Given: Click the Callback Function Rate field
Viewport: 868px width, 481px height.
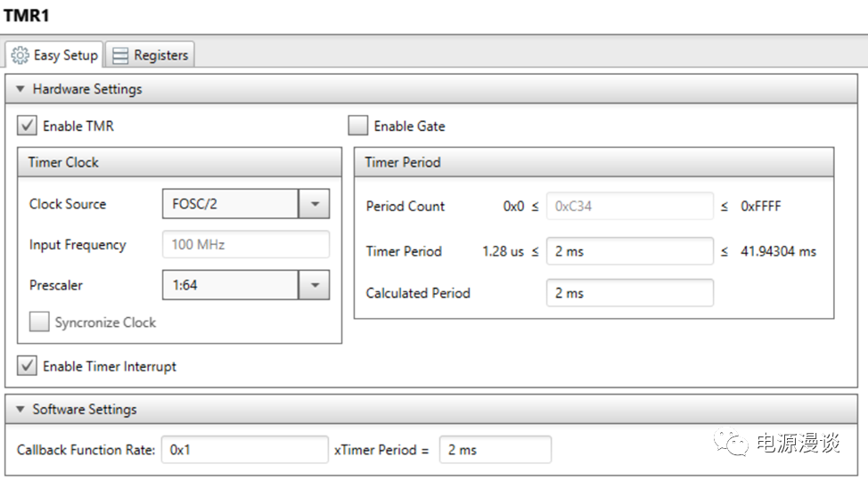Looking at the screenshot, I should (244, 450).
